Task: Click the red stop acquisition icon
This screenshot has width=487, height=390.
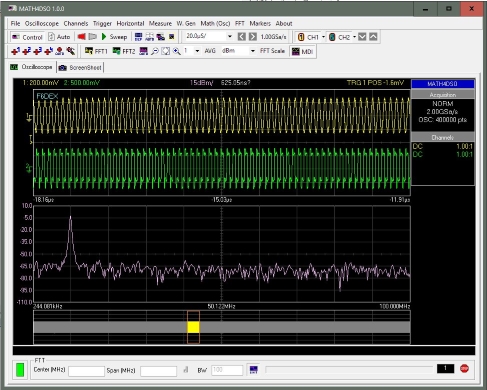Action: (x=82, y=37)
